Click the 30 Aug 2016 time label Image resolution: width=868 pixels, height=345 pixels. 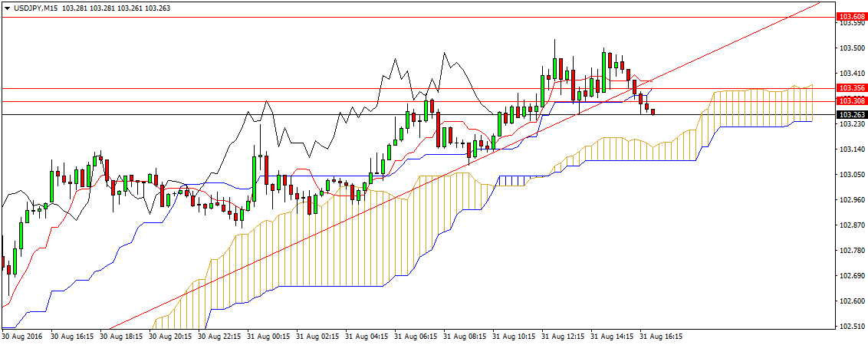click(x=21, y=336)
